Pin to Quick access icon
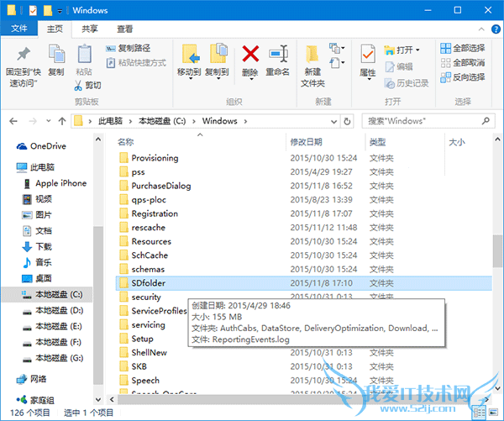 tap(24, 54)
